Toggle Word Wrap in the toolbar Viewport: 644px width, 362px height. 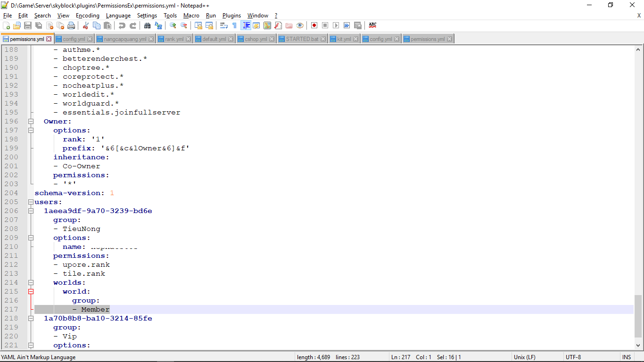(224, 25)
